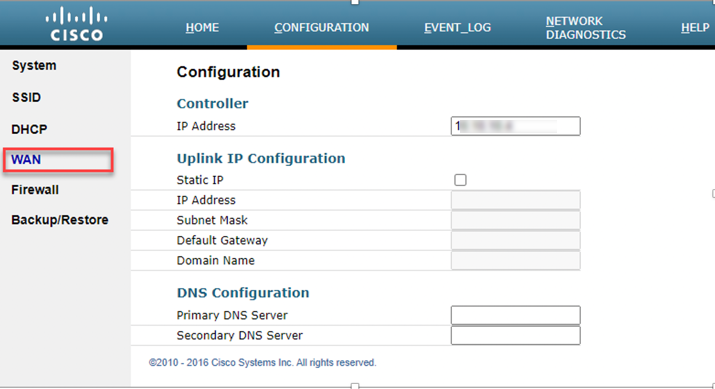Select WAN in the sidebar

pyautogui.click(x=26, y=160)
